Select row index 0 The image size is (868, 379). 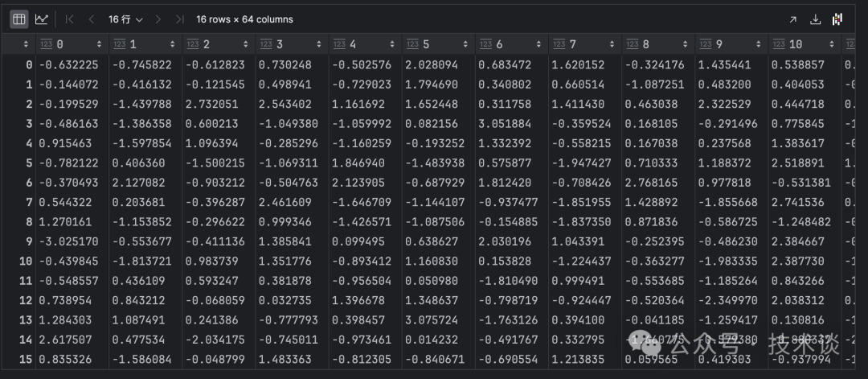(x=29, y=65)
